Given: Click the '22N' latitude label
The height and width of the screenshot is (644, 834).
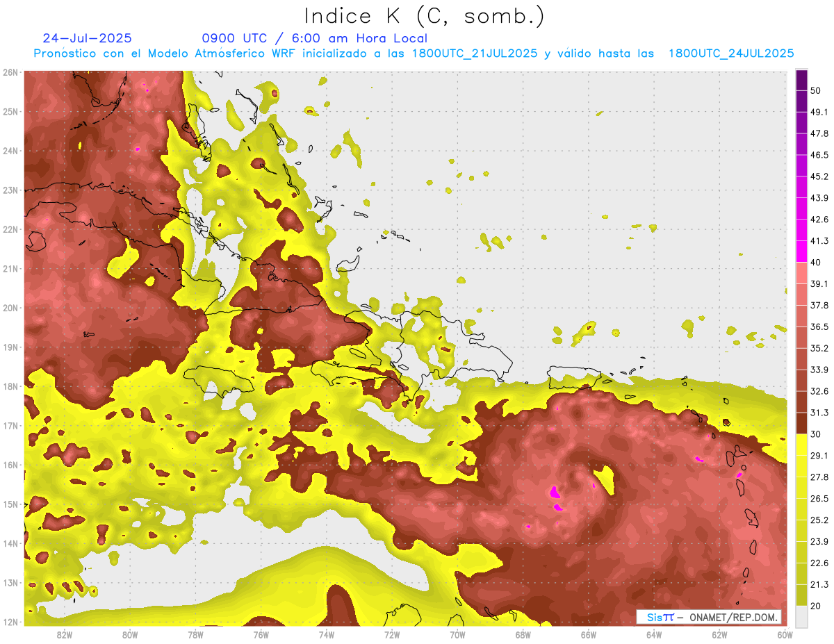Looking at the screenshot, I should click(x=10, y=229).
